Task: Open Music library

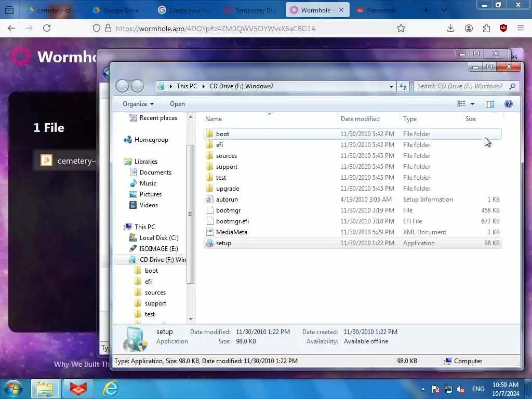Action: coord(143,183)
